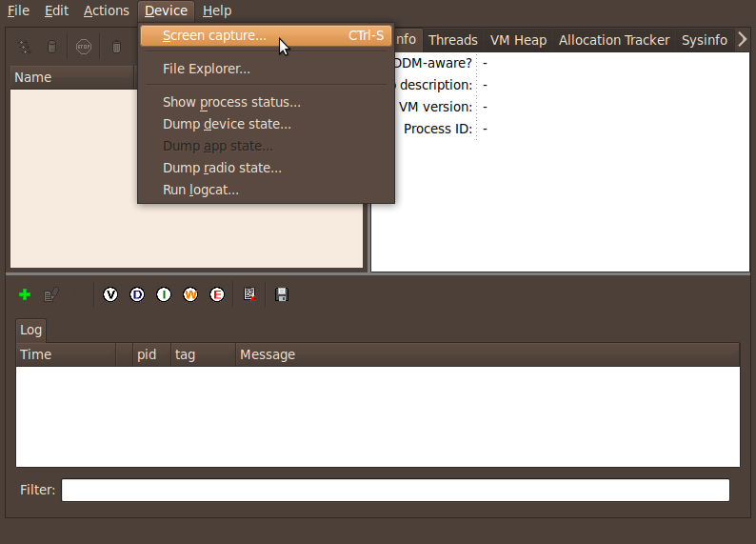The image size is (756, 544).
Task: Click the STOP process icon
Action: point(84,47)
